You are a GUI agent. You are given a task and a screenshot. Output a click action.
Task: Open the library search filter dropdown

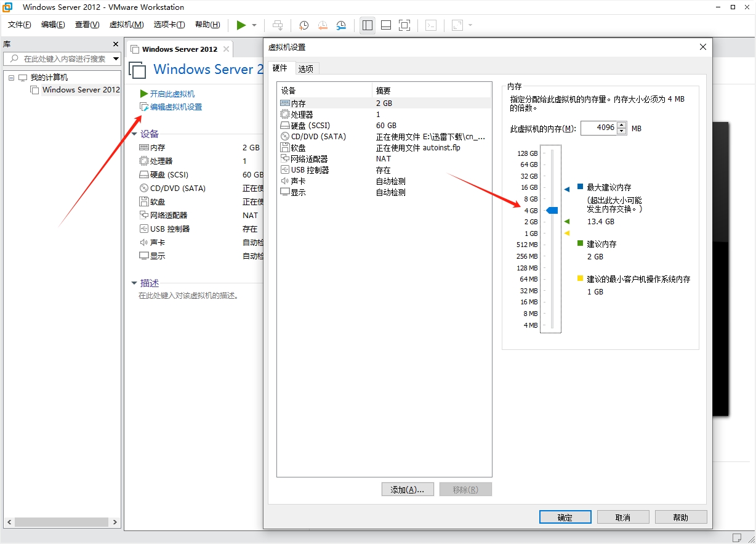coord(116,59)
